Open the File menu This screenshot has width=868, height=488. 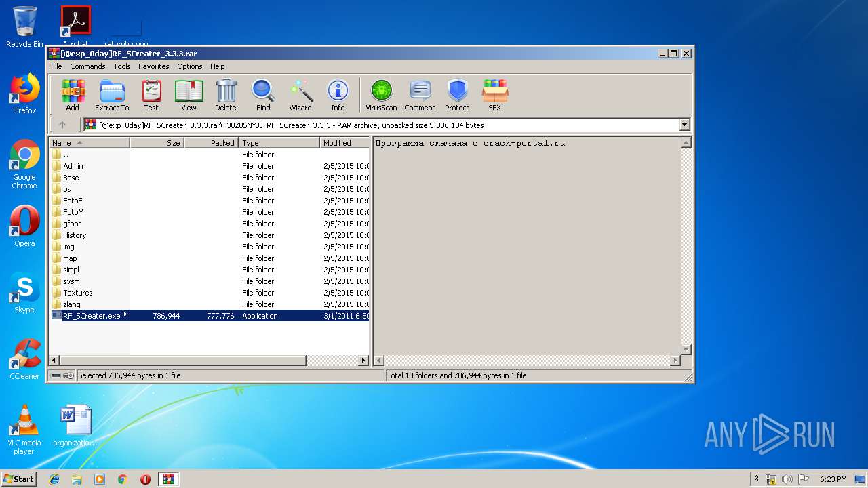pyautogui.click(x=56, y=66)
